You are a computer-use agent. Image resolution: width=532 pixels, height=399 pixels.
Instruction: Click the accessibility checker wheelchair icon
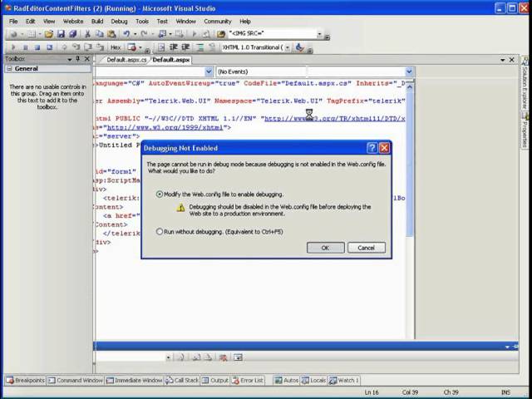tap(299, 47)
